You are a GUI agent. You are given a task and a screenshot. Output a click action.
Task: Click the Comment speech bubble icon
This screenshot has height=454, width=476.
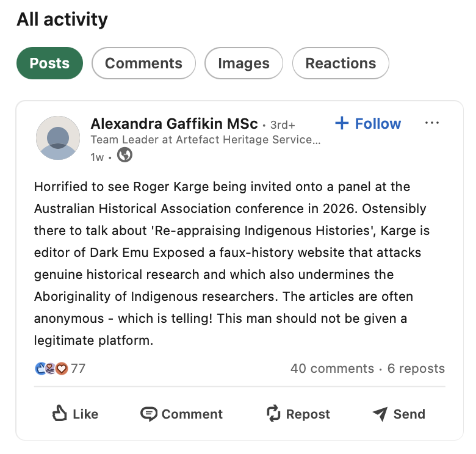(149, 414)
